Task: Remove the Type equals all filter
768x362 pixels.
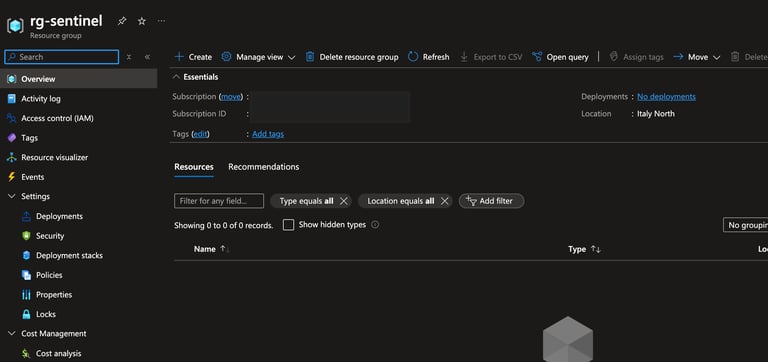Action: pos(344,201)
